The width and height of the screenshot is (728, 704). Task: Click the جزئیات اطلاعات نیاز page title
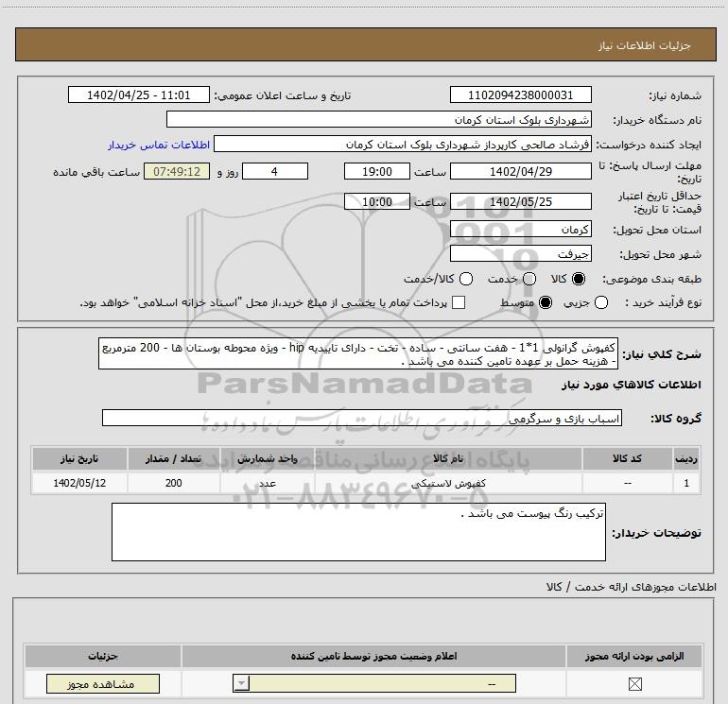coord(645,45)
